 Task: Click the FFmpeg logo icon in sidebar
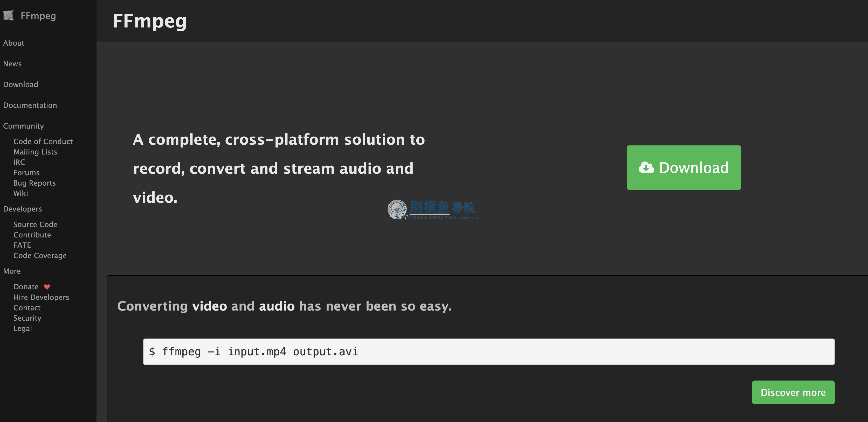point(8,16)
